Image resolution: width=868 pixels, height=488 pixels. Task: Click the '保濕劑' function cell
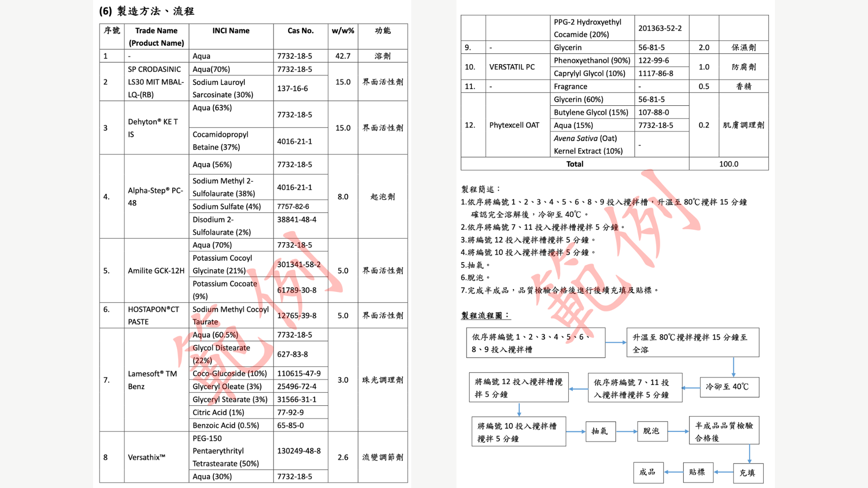click(744, 47)
